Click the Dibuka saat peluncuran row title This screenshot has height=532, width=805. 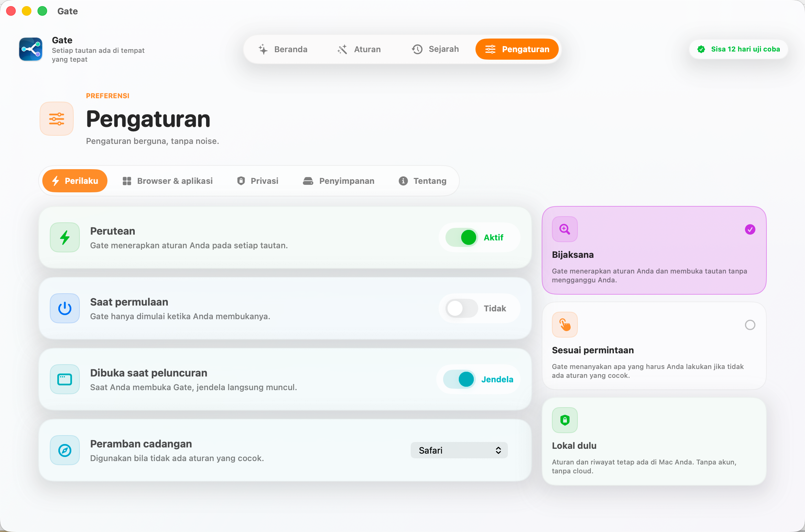tap(148, 373)
